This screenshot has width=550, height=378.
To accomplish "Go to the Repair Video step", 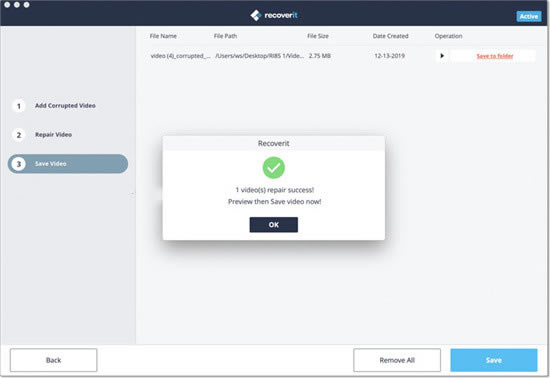I will [53, 135].
